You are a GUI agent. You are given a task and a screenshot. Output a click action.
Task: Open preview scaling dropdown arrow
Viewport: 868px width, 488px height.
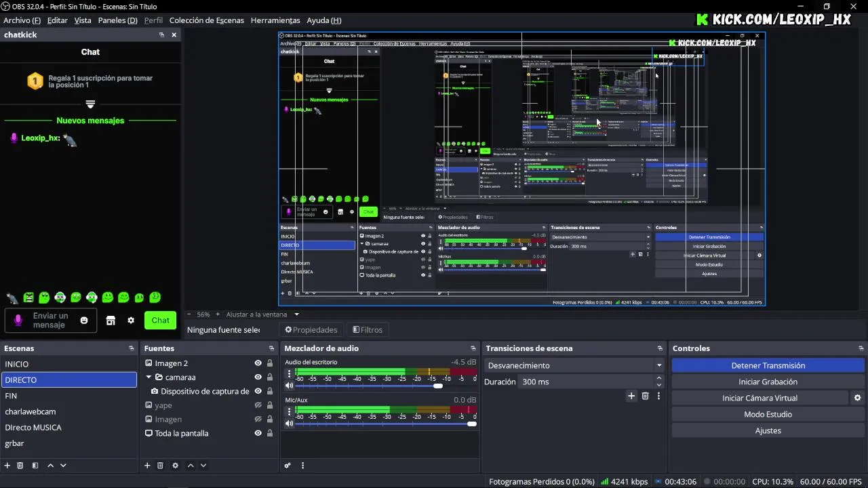click(296, 314)
